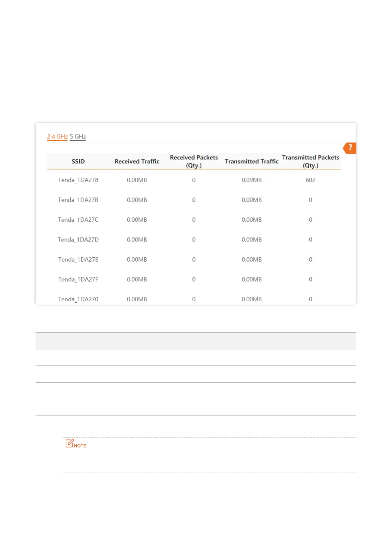Select SSID Tenda_1DA278
The height and width of the screenshot is (554, 392).
click(x=78, y=180)
